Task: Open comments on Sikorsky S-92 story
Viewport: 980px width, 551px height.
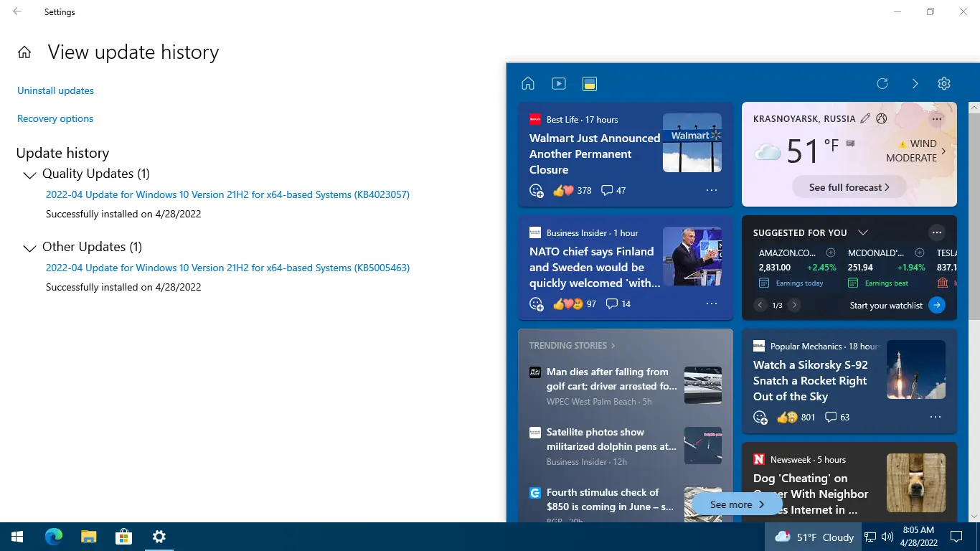Action: (x=837, y=417)
